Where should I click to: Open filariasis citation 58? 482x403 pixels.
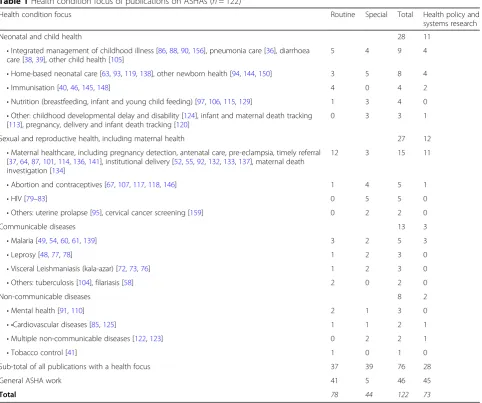pyautogui.click(x=128, y=283)
